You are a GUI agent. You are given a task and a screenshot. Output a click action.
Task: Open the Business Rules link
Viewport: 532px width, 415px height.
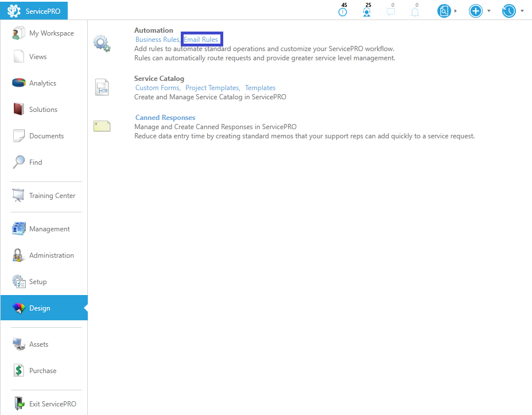[157, 40]
